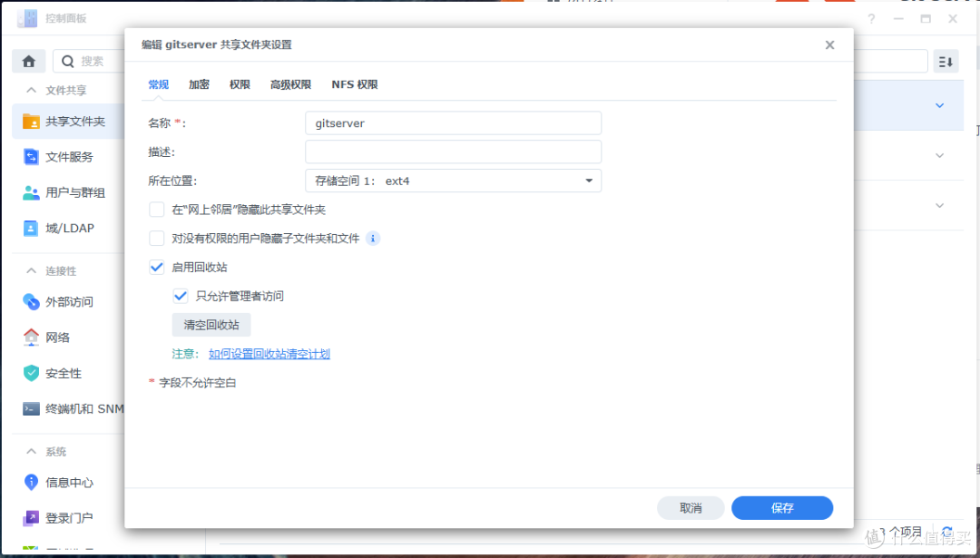Click the Control Panel app icon in title bar
Screen dimensions: 980x558
tap(27, 19)
